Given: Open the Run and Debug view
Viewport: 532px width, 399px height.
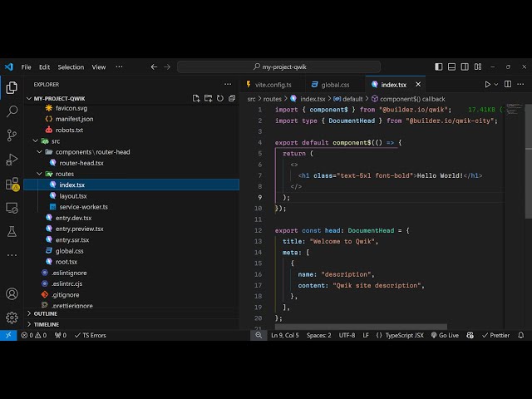Looking at the screenshot, I should [12, 159].
